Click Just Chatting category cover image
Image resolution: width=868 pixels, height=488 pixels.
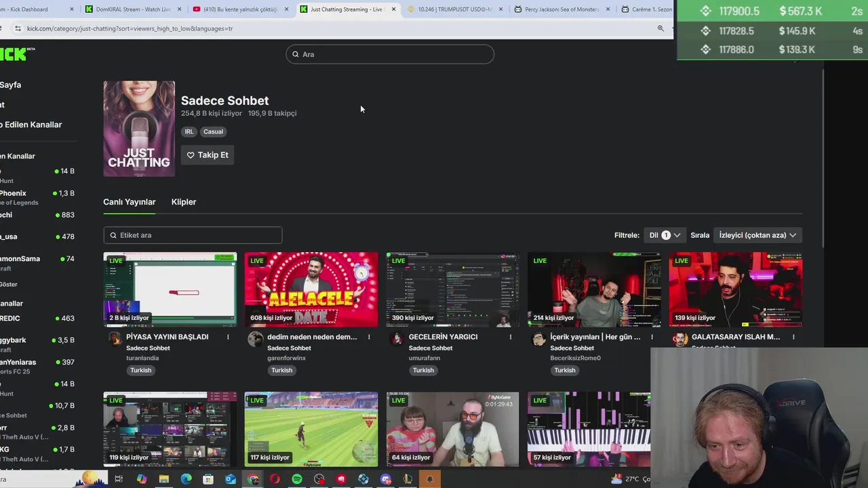point(139,129)
